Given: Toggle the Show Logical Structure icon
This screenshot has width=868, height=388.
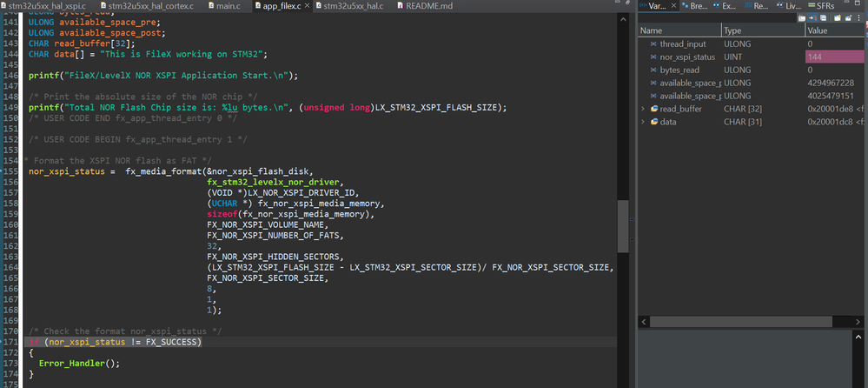Looking at the screenshot, I should tap(813, 17).
